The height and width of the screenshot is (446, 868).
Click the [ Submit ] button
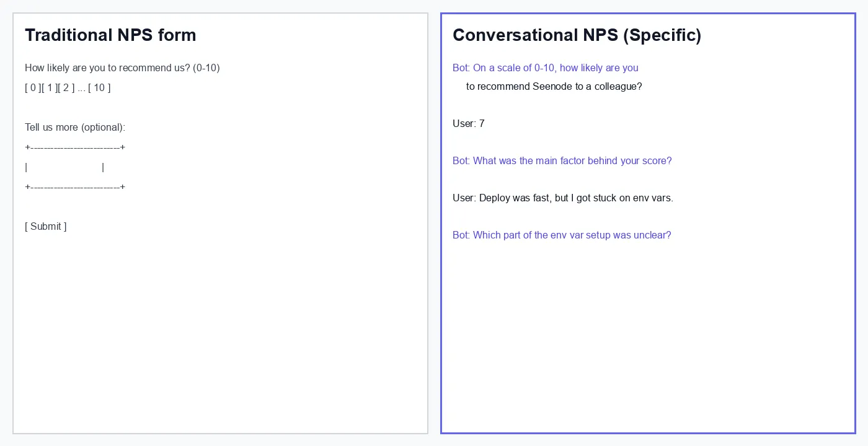pyautogui.click(x=46, y=227)
